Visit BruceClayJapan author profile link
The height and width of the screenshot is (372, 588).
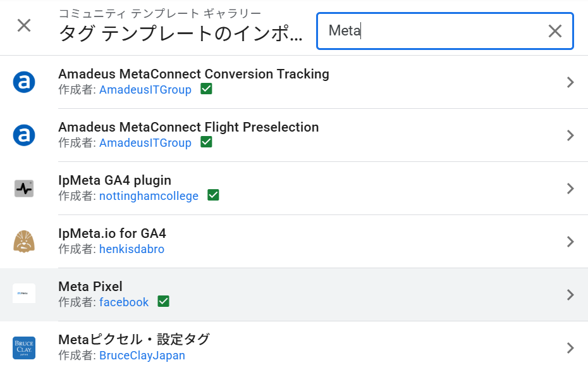tap(142, 356)
